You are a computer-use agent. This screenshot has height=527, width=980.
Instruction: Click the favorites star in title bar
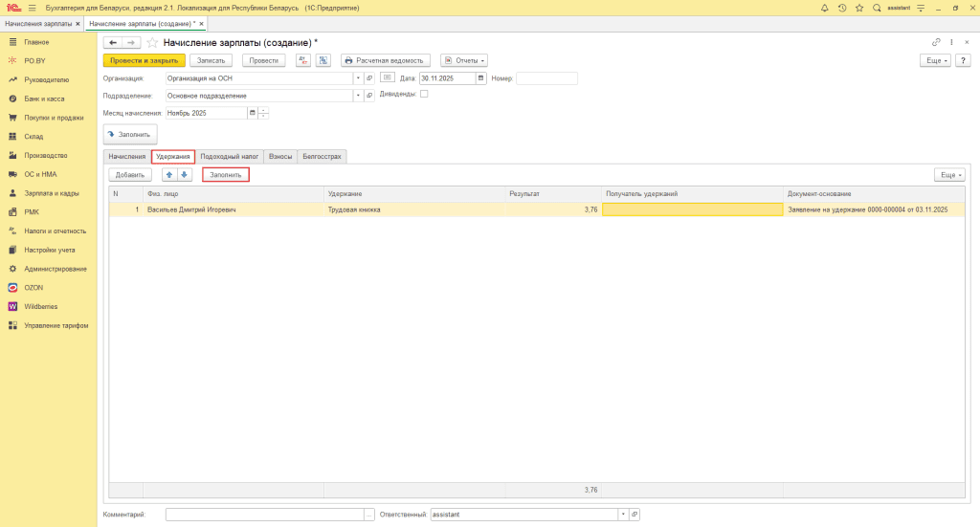[859, 8]
